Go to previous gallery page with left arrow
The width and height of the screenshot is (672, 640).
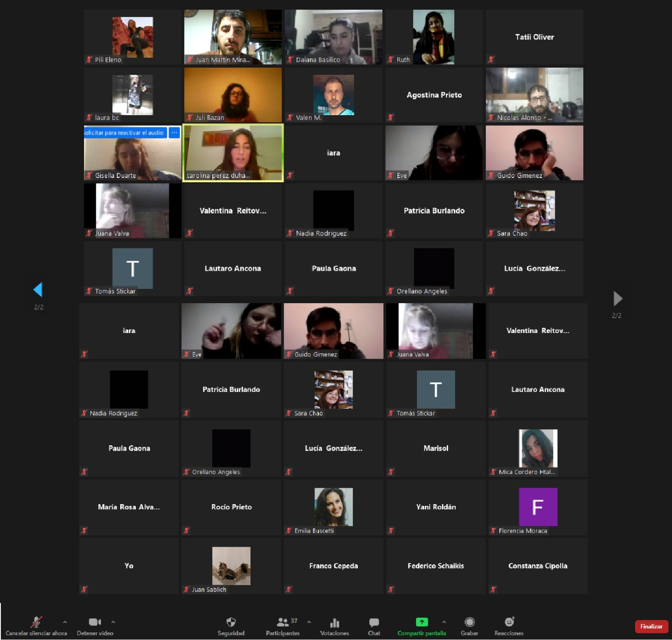pos(38,289)
